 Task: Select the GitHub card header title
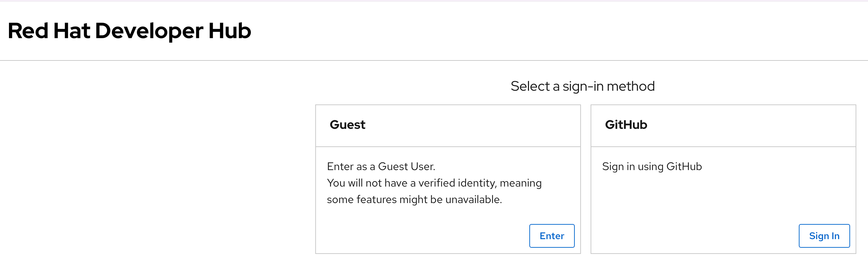tap(626, 125)
